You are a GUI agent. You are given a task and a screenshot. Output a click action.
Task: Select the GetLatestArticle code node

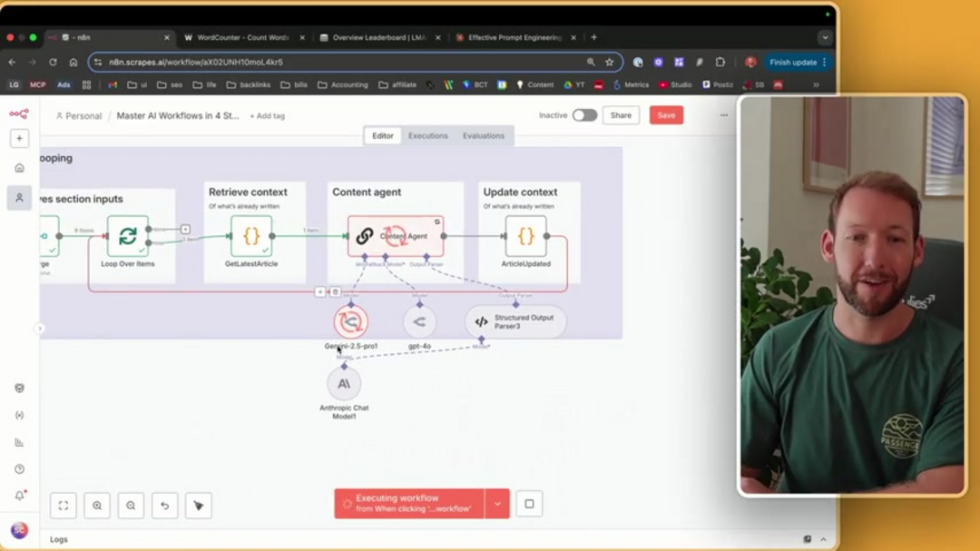pyautogui.click(x=251, y=236)
